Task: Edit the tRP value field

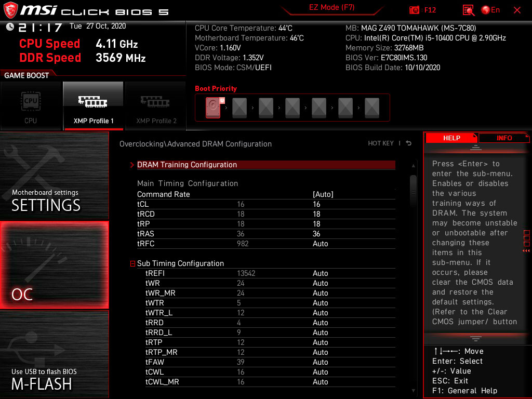Action: [316, 224]
